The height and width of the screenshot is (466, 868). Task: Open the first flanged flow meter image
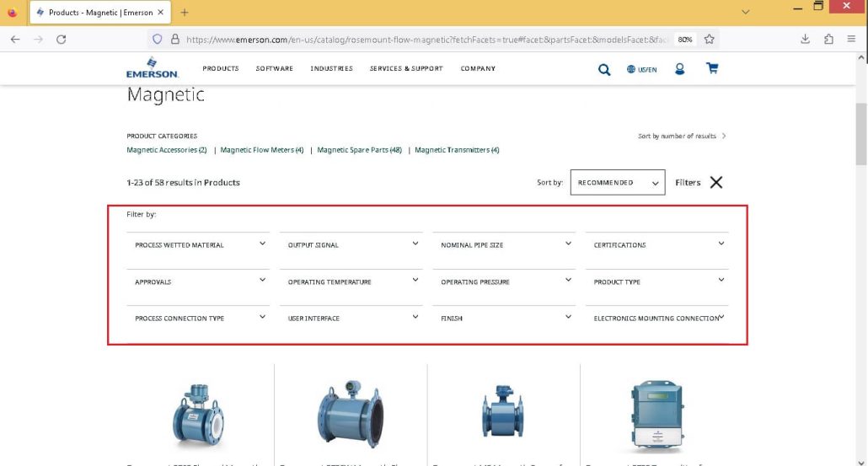tap(198, 415)
